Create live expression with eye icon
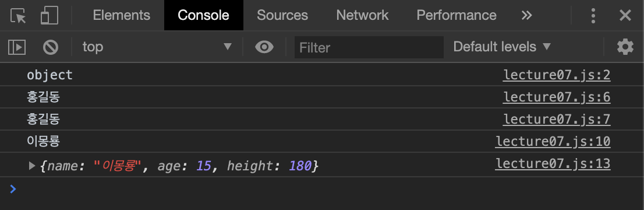This screenshot has height=210, width=644. [264, 47]
